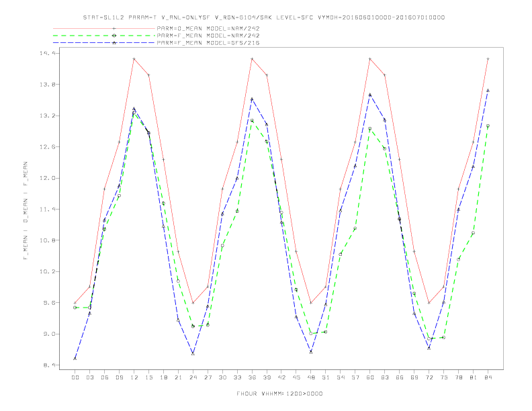
Task: Click legend text PARM=F_MEAN MODEL=NAM/242
Action: click(x=208, y=36)
